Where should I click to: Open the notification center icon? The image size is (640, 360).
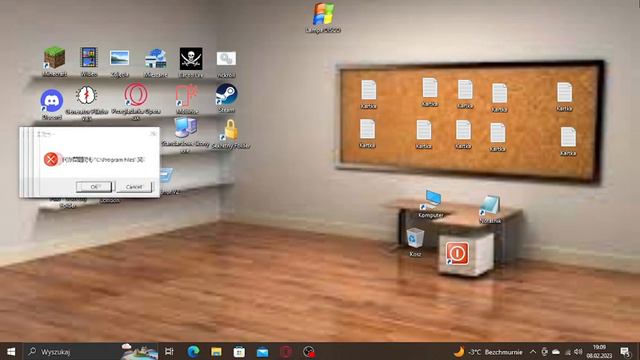[x=625, y=351]
